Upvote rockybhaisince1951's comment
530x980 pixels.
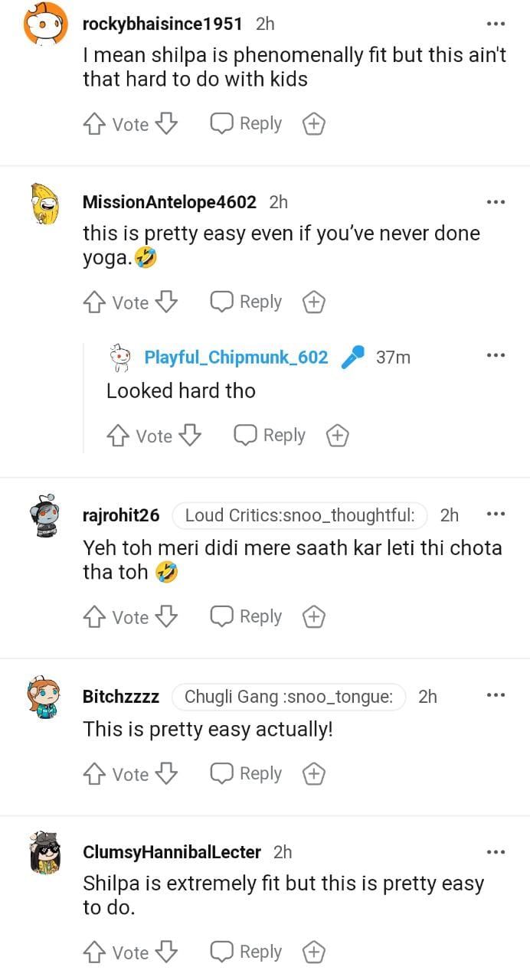pyautogui.click(x=93, y=124)
